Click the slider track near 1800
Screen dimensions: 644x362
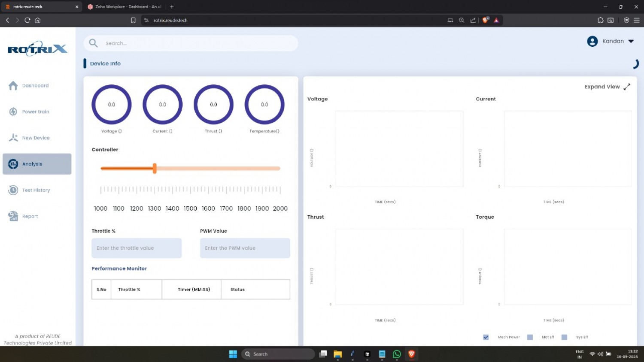click(244, 169)
